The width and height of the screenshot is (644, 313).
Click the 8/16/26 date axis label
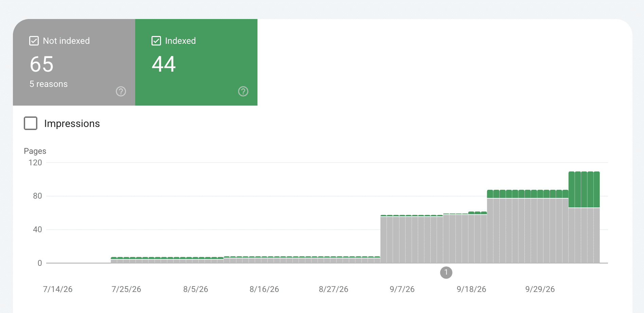[264, 289]
